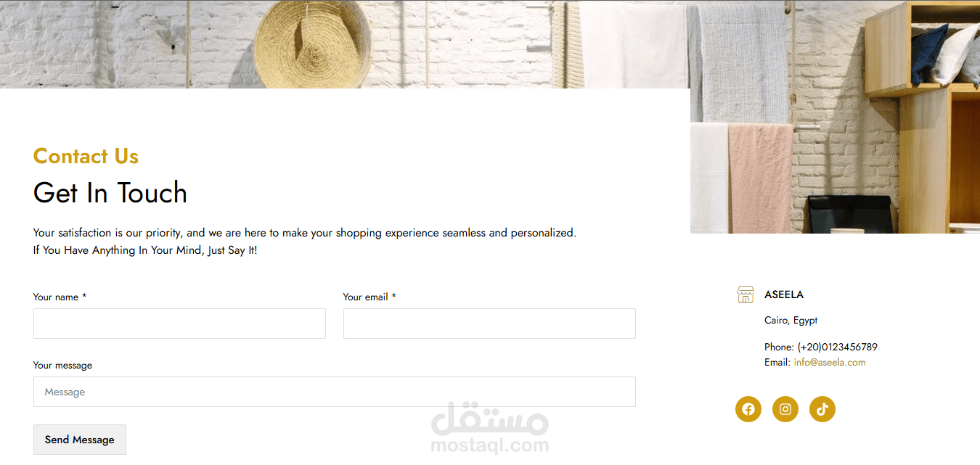Click the Get In Touch title
This screenshot has height=465, width=980.
110,193
